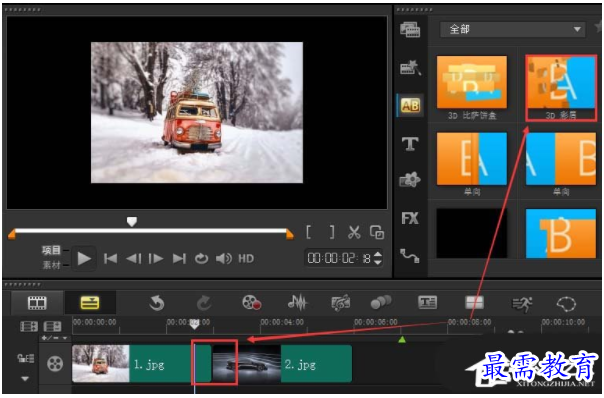Open the Auto Music tool

(341, 303)
